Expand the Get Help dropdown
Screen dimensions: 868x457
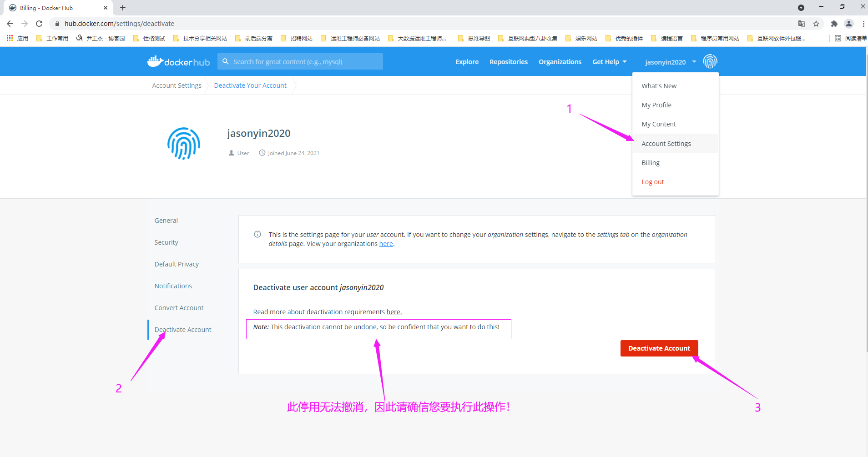pos(609,62)
